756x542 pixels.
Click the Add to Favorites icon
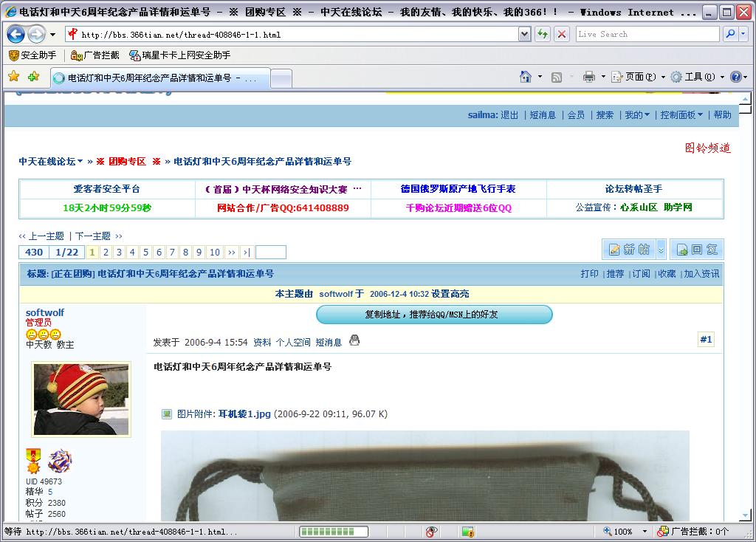(33, 77)
